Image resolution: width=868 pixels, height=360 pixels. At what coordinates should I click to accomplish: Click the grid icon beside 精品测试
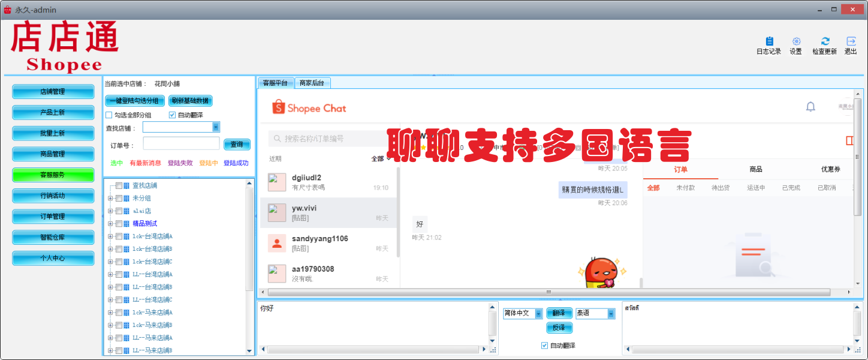click(126, 224)
